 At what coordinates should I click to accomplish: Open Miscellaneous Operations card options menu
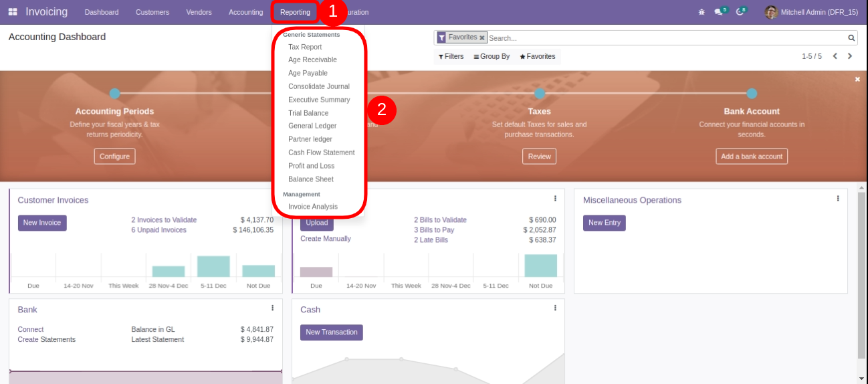(x=838, y=199)
